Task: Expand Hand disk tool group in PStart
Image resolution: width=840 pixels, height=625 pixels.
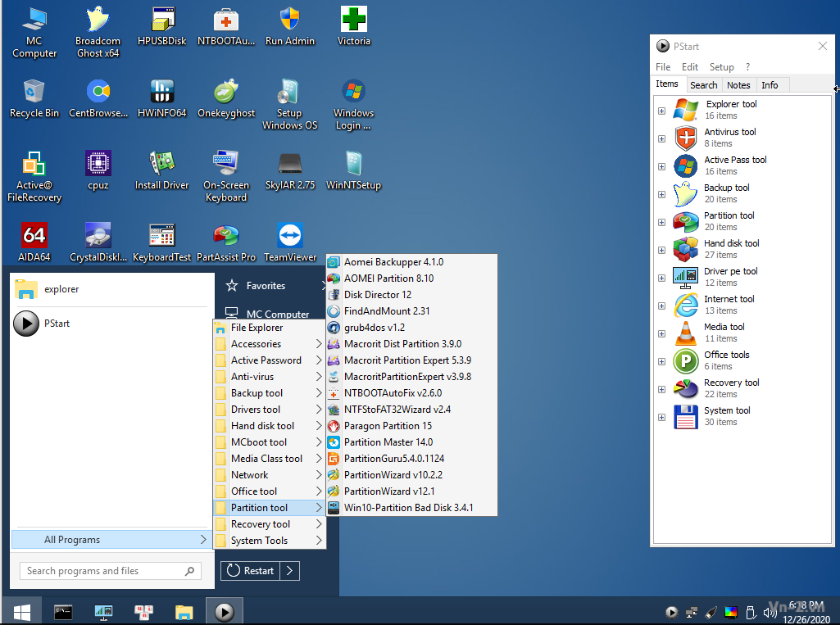Action: [x=661, y=250]
